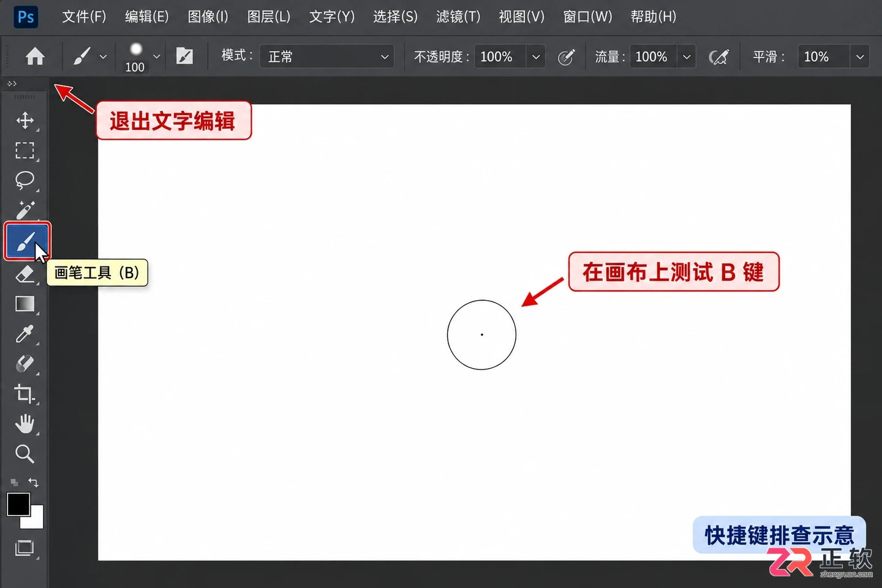The image size is (882, 588).
Task: Open the 平滑 slider dropdown arrow
Action: click(x=860, y=57)
